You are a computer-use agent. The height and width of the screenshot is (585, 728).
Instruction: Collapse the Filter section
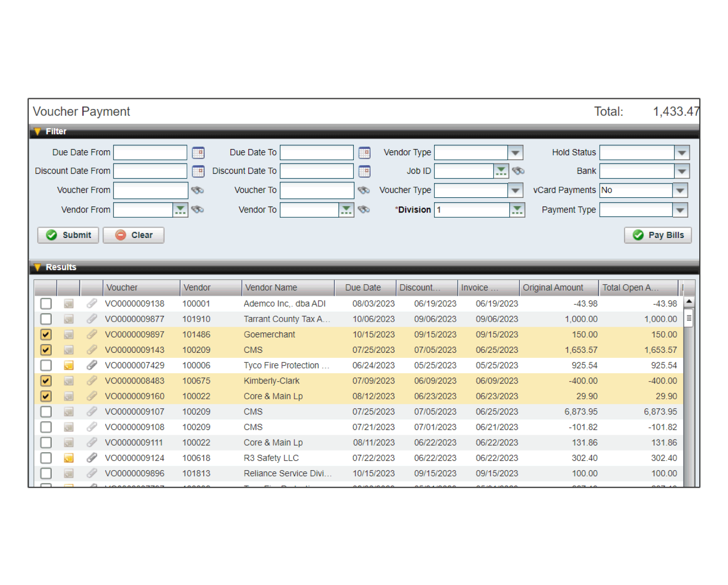(x=37, y=131)
